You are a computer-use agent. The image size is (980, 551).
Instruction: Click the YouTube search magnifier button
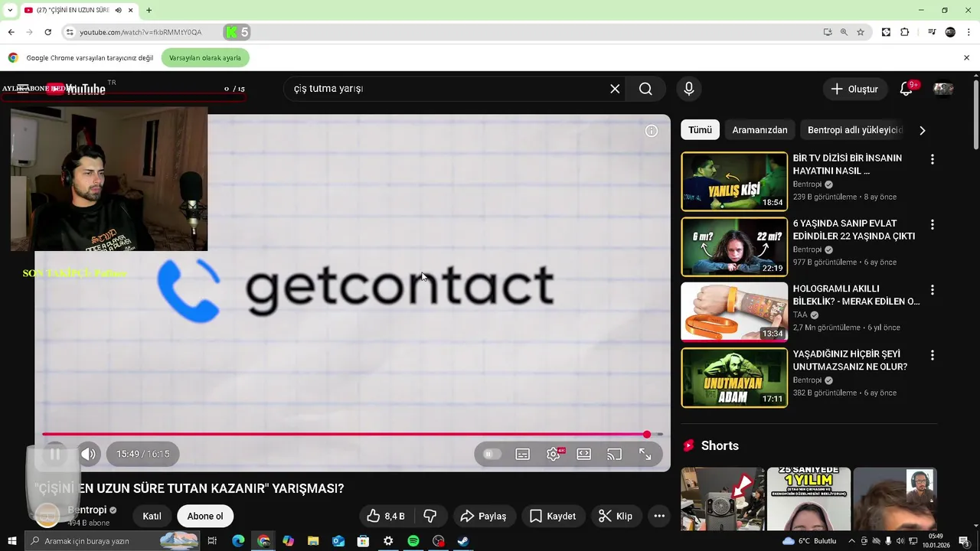point(645,89)
